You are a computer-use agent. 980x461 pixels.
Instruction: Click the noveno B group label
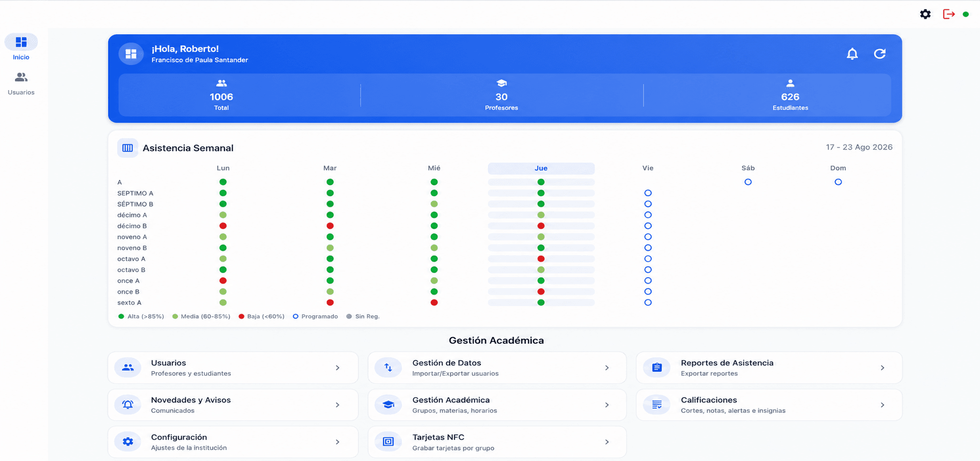[132, 248]
